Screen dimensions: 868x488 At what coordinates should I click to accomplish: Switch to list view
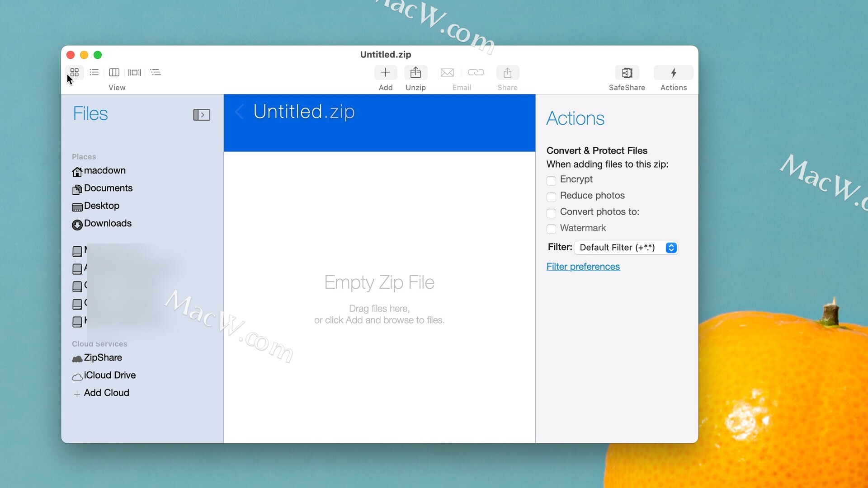(94, 72)
